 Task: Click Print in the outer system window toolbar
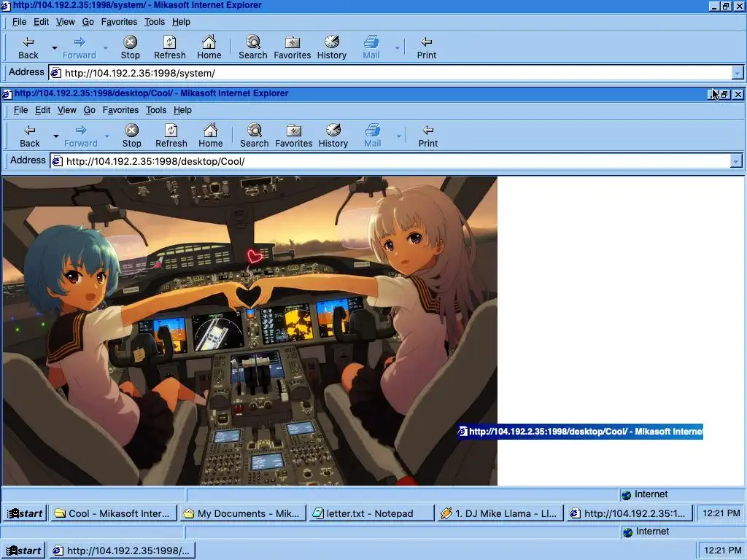(x=426, y=48)
